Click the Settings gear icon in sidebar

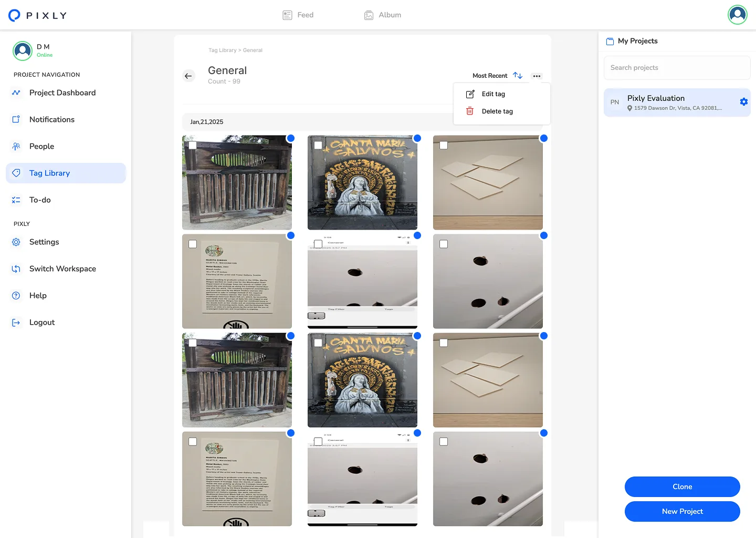tap(16, 242)
